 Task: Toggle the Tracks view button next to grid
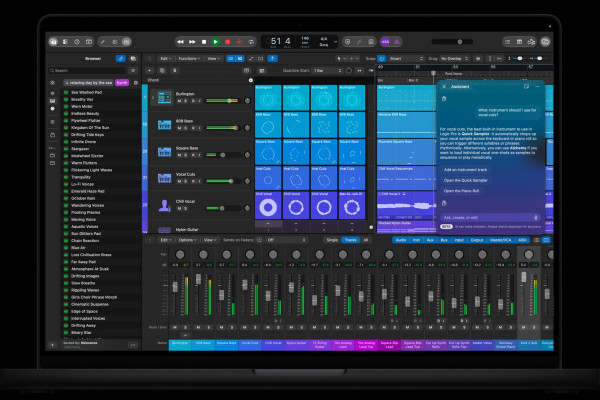pos(240,59)
